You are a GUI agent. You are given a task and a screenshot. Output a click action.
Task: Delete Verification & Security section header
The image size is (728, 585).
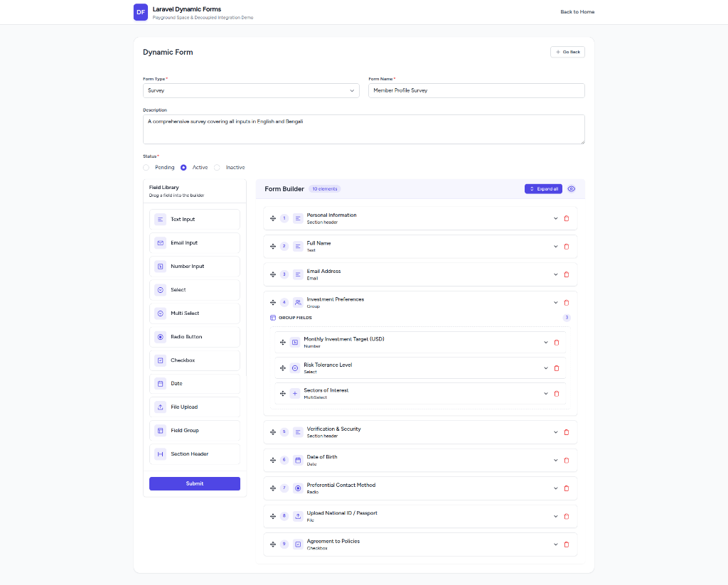[567, 432]
